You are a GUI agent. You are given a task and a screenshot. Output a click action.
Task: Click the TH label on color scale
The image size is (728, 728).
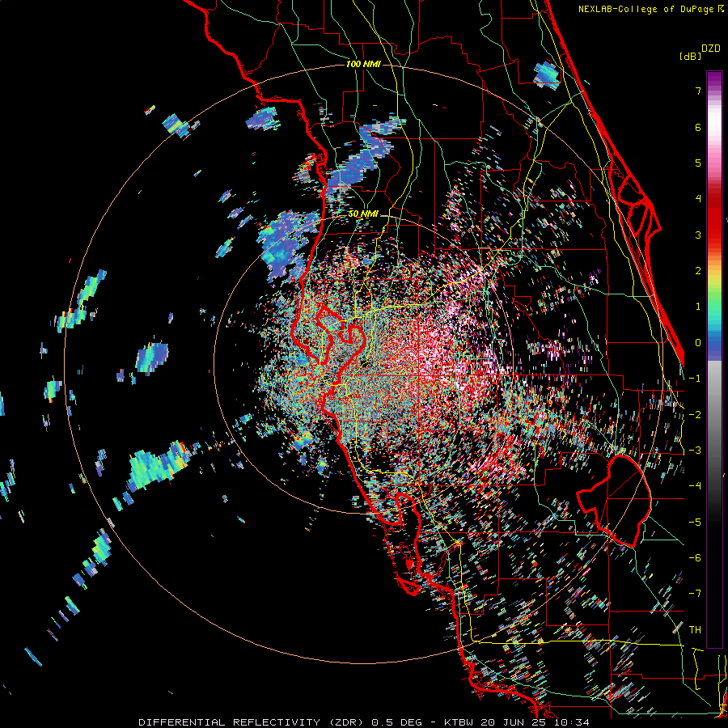pyautogui.click(x=695, y=630)
